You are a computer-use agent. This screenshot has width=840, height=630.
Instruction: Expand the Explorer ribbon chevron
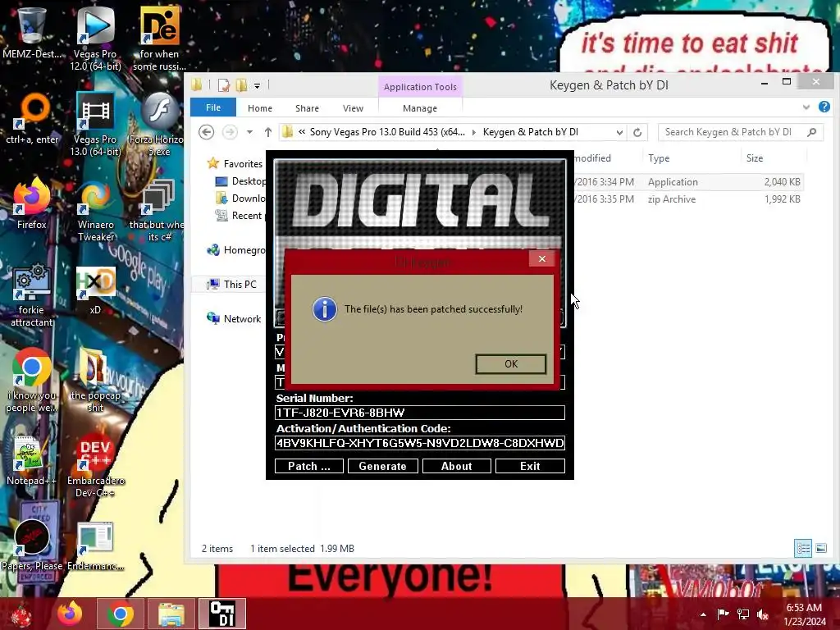click(806, 107)
